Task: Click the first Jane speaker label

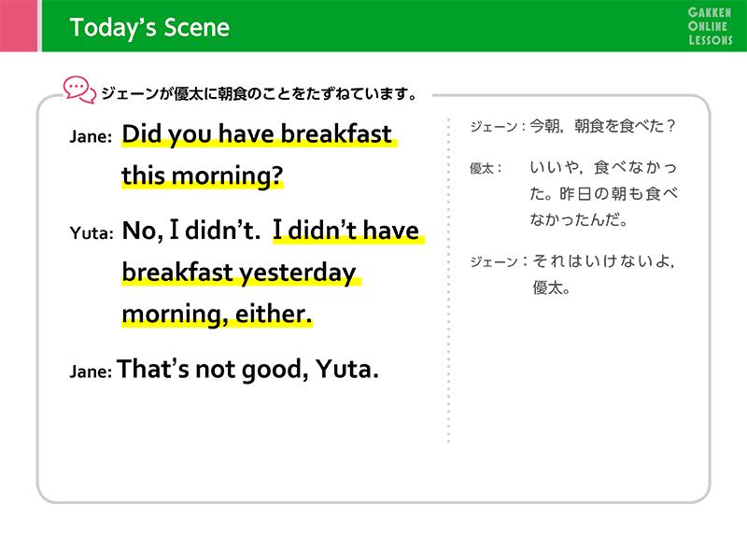Action: click(91, 136)
